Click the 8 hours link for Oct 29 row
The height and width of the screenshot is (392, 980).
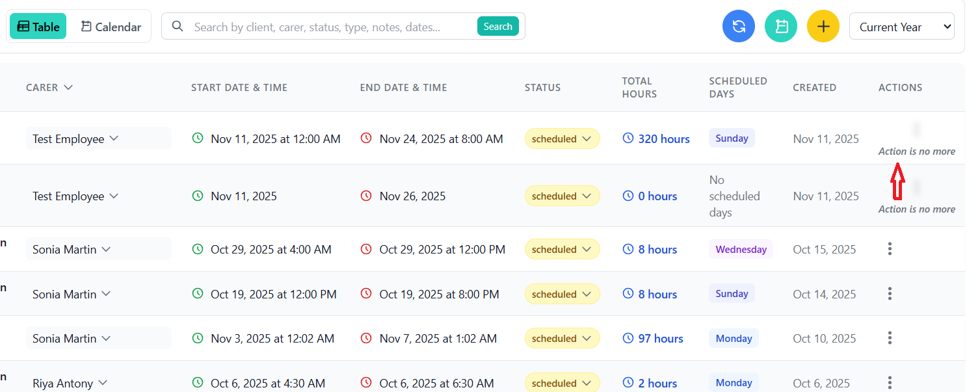click(657, 249)
